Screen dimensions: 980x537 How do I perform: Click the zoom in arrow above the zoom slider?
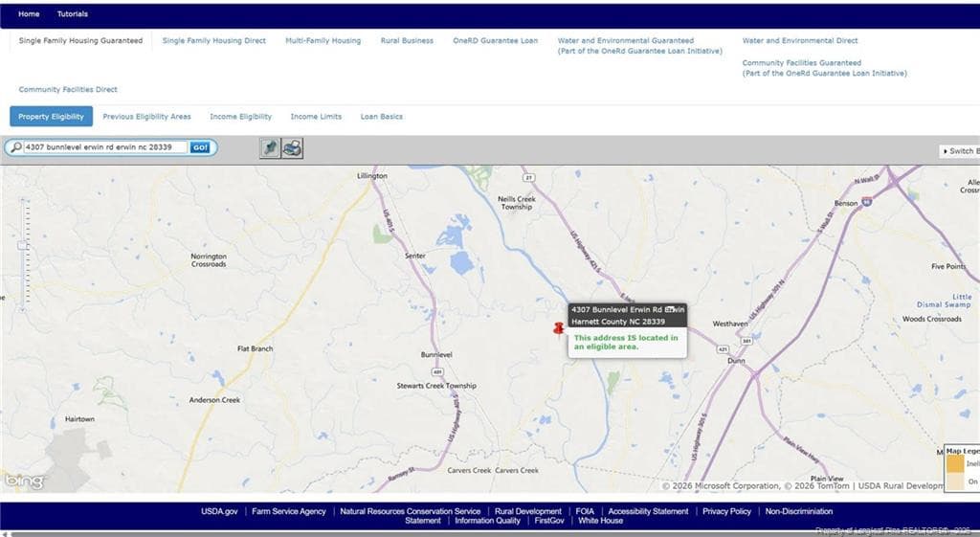click(23, 201)
